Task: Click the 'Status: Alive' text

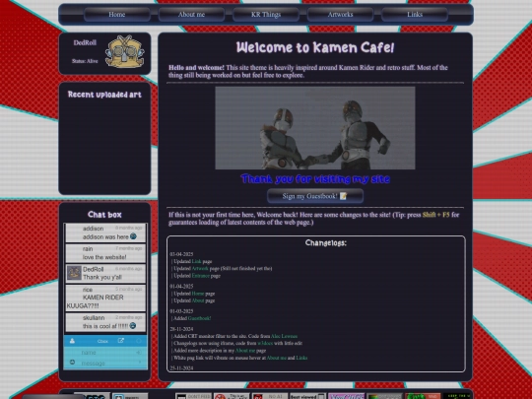Action: 85,61
